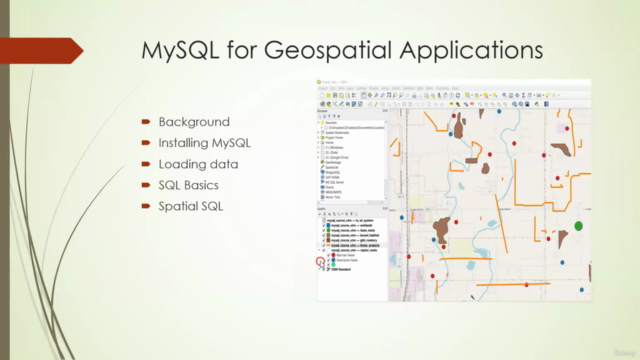This screenshot has width=640, height=360.
Task: Click the Open Project folder icon
Action: (x=329, y=96)
